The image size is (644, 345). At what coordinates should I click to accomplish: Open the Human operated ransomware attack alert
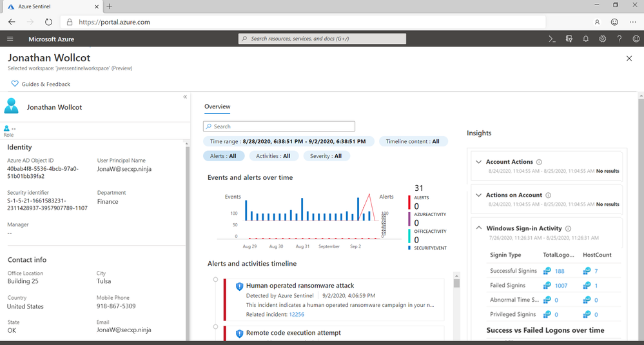click(x=300, y=286)
